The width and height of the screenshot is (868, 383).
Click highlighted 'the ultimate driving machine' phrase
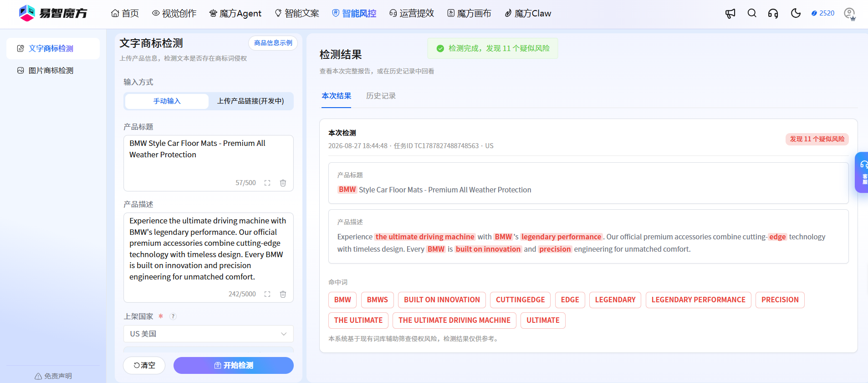pos(425,237)
